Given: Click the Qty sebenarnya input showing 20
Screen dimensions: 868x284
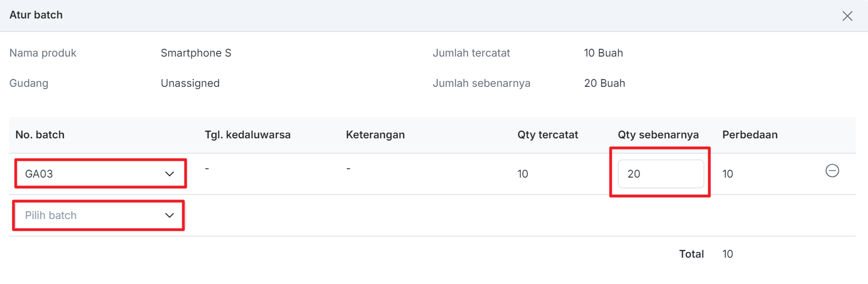Looking at the screenshot, I should [660, 174].
